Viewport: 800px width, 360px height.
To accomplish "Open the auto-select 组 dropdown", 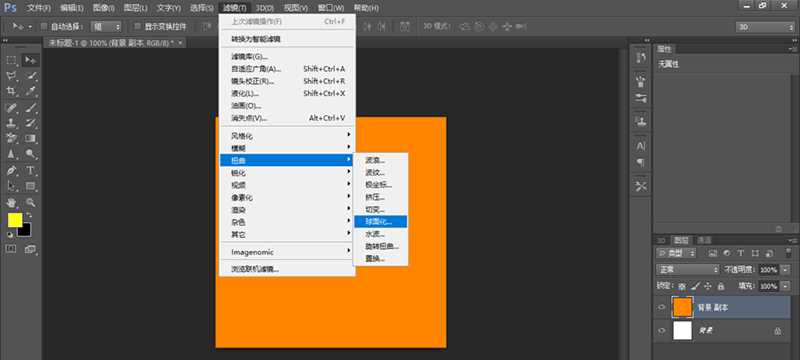I will tap(106, 27).
